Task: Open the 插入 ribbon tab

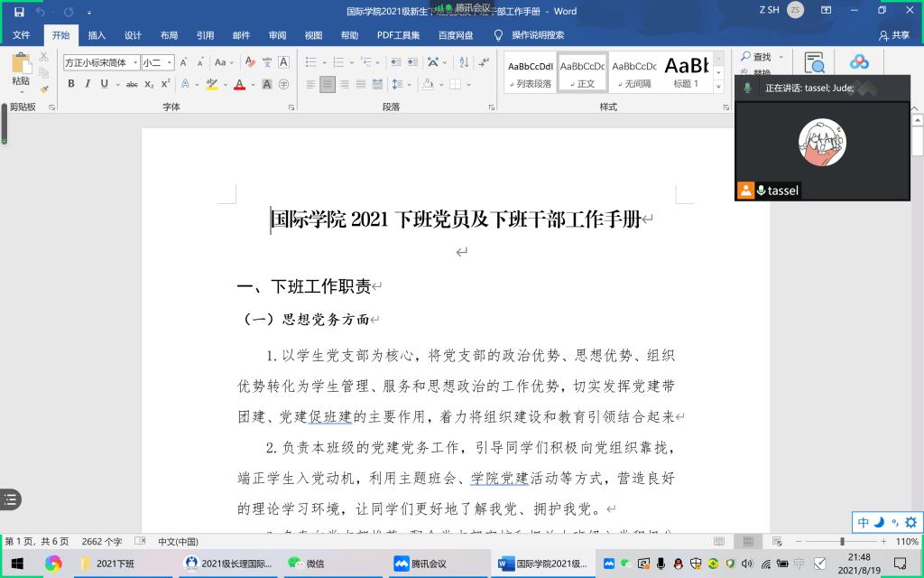Action: click(x=97, y=35)
